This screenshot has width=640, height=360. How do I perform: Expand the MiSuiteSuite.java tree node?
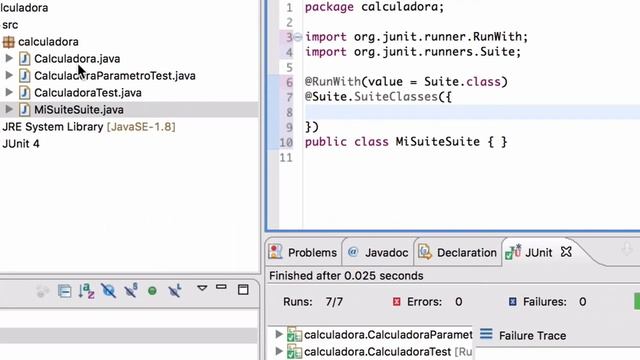[9, 109]
